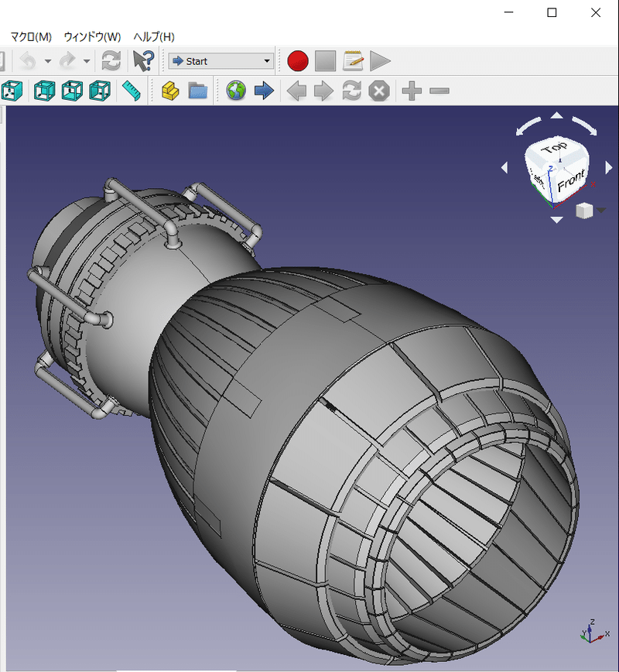This screenshot has height=672, width=619.
Task: Click the yellow create part icon
Action: 170,91
